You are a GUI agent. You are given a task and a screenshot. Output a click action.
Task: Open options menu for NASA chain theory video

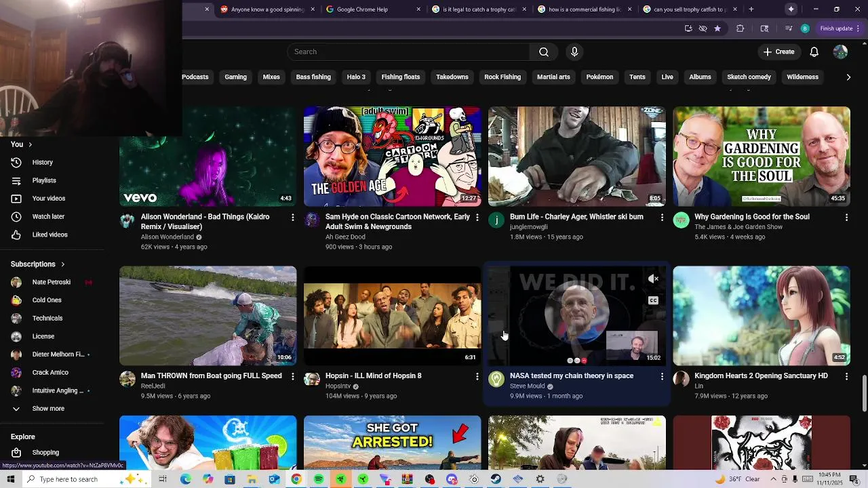(x=662, y=376)
